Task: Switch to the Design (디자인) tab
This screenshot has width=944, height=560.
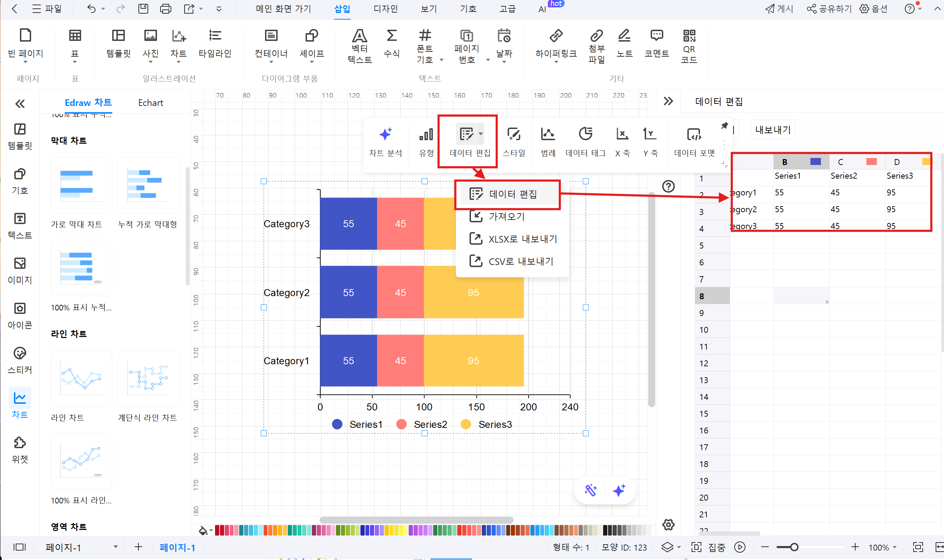Action: click(x=385, y=9)
